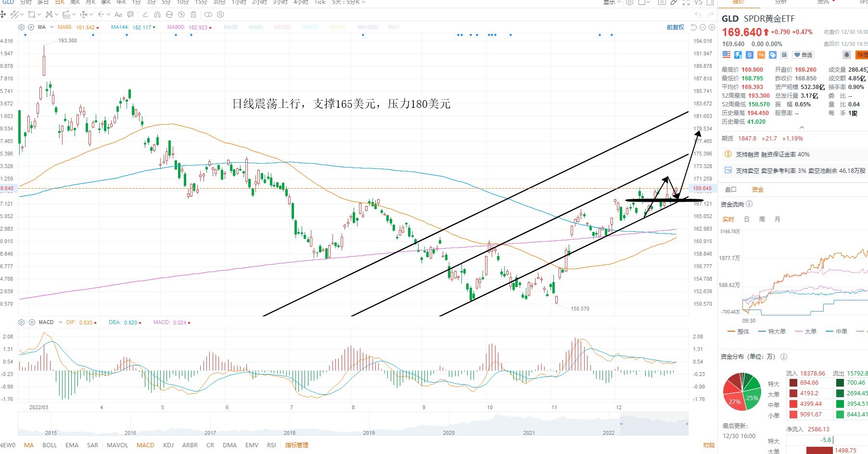The height and width of the screenshot is (454, 868).
Task: Open MA indicator settings gear
Action: [21, 27]
